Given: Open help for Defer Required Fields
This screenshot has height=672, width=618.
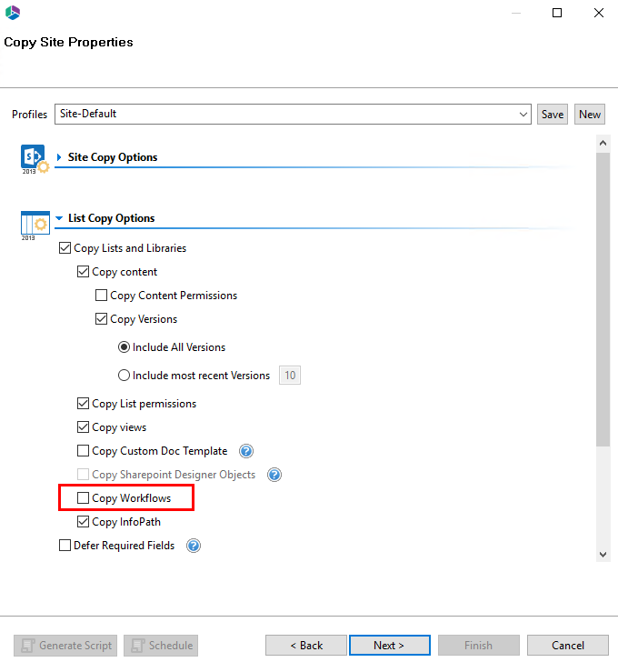Looking at the screenshot, I should 193,546.
